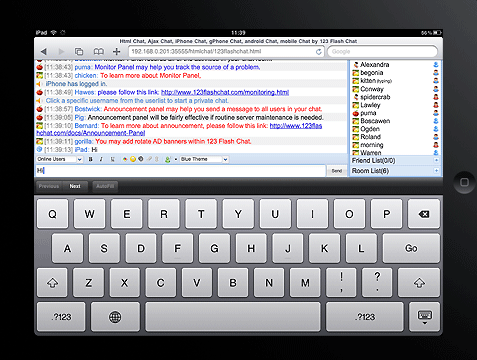The image size is (477, 360).
Task: Click sender name Bostwick in the chat
Action: click(x=87, y=109)
